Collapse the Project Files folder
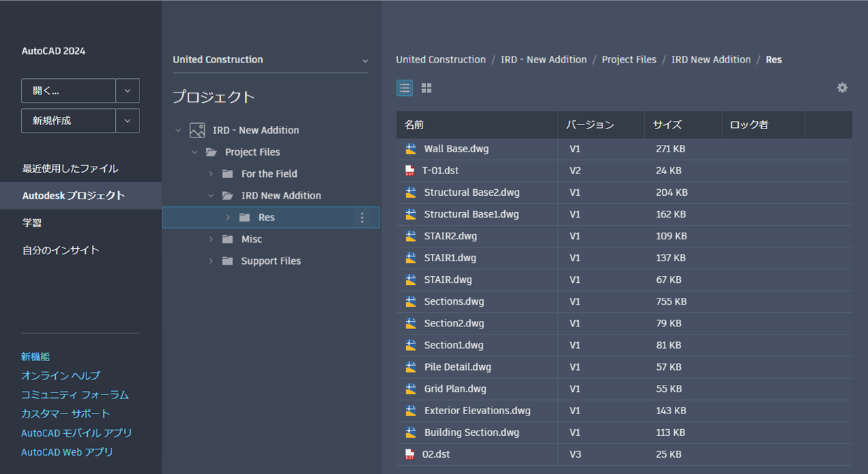This screenshot has width=868, height=474. [x=195, y=152]
